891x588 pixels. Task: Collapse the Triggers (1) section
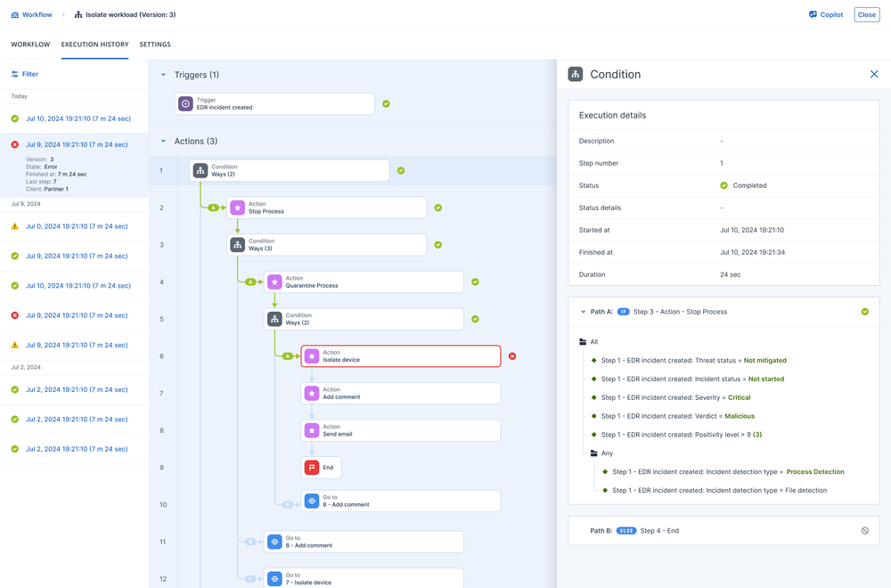point(163,75)
